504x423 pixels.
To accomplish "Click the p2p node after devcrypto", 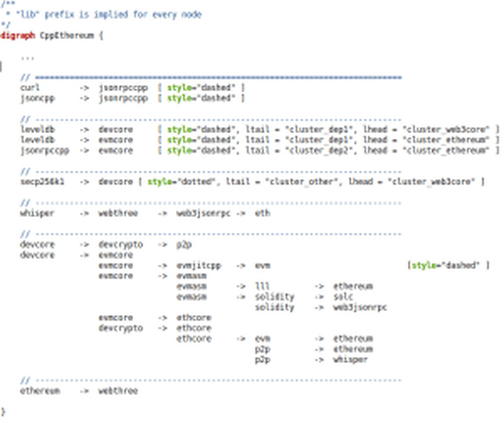I will coord(184,245).
